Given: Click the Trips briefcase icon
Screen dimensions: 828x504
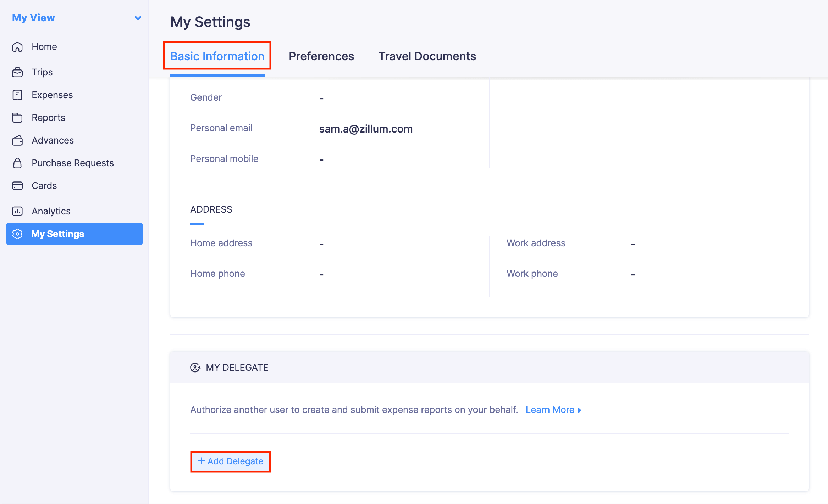Looking at the screenshot, I should (17, 72).
